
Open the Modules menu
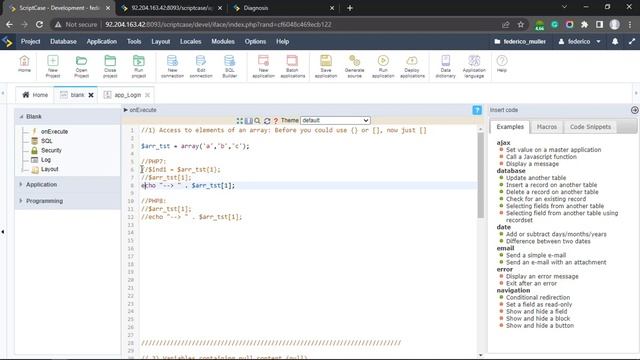(x=223, y=41)
